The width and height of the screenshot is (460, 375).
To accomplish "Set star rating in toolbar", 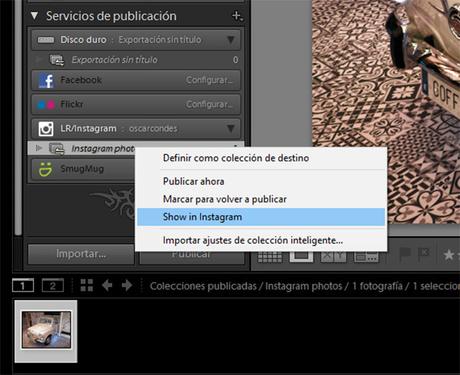I will [x=449, y=255].
